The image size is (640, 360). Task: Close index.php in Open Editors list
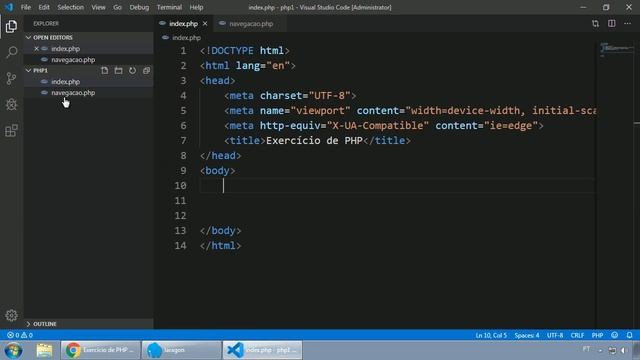[x=36, y=49]
